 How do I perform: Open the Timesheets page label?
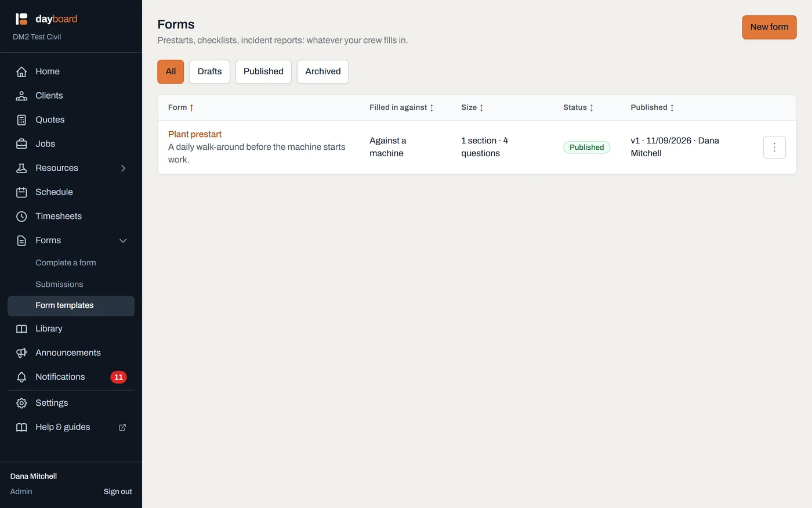pos(59,216)
